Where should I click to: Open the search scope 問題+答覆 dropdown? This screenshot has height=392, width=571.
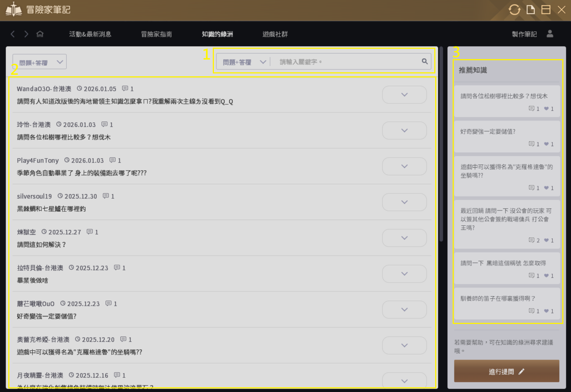click(x=244, y=62)
